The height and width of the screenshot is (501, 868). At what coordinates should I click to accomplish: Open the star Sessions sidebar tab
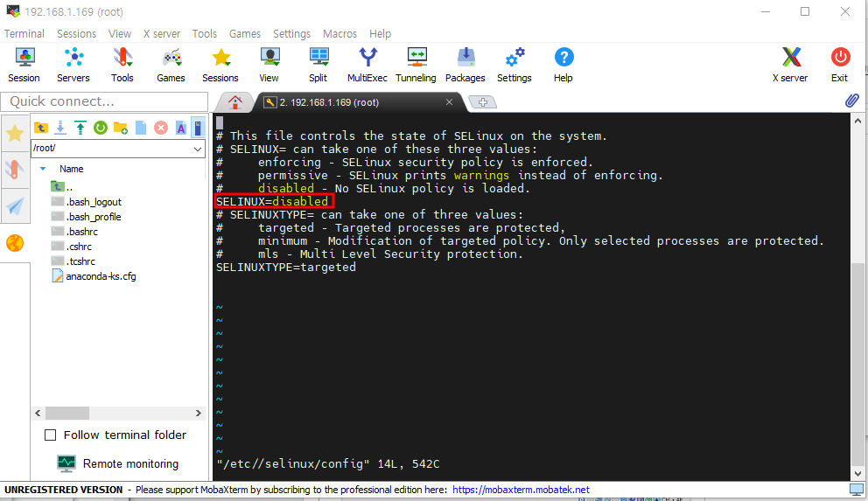(x=15, y=133)
